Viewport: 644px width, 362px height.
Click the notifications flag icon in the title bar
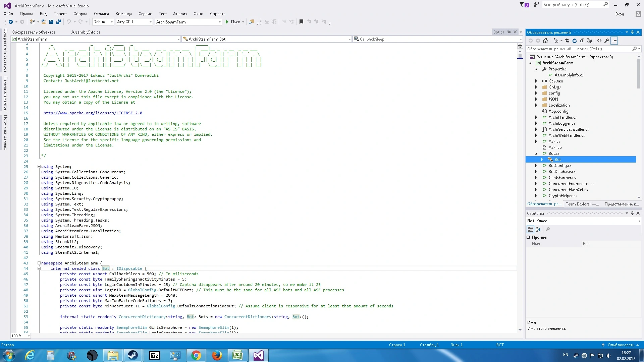click(x=524, y=5)
